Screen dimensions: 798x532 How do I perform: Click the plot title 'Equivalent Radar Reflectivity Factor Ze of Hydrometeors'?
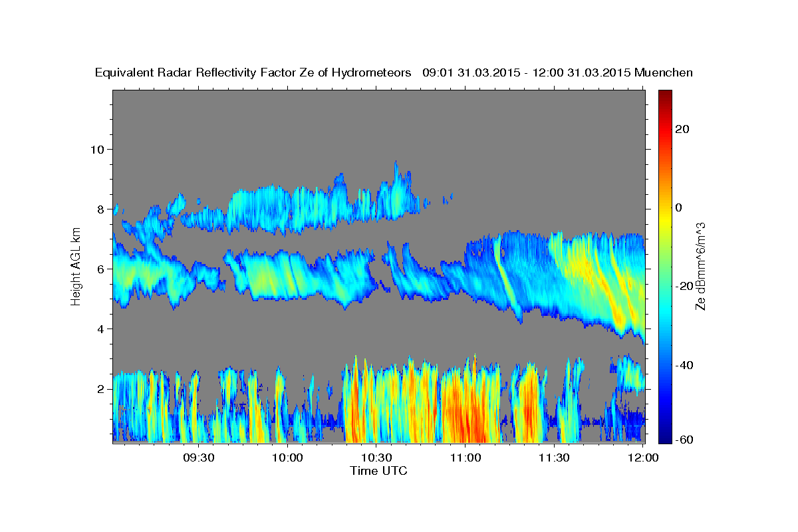point(253,72)
